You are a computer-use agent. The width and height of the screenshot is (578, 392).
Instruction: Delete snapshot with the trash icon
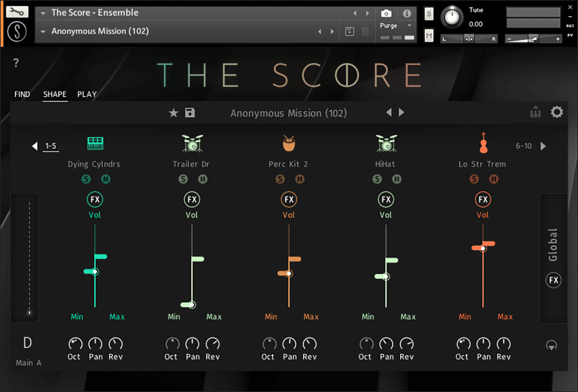[365, 31]
